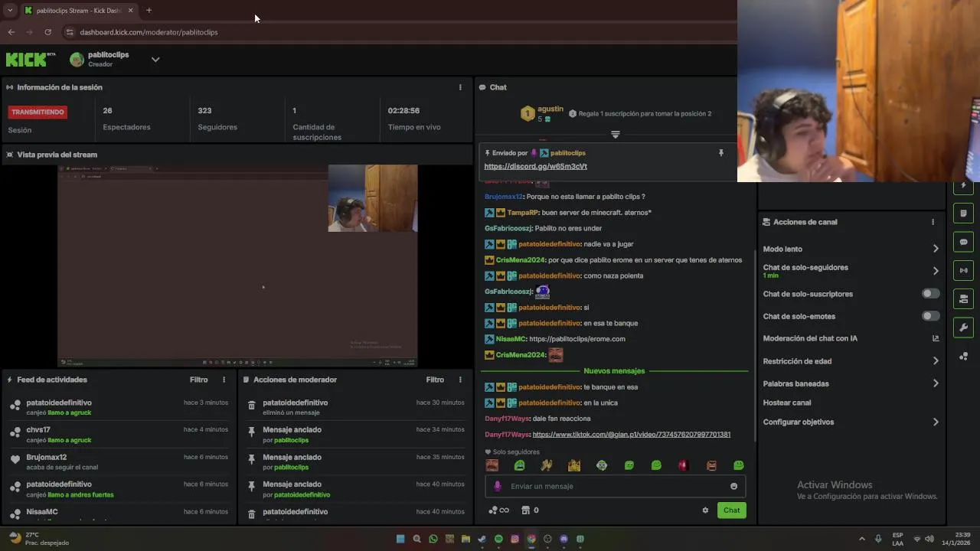Expand Palabras baneadas settings

(x=935, y=383)
